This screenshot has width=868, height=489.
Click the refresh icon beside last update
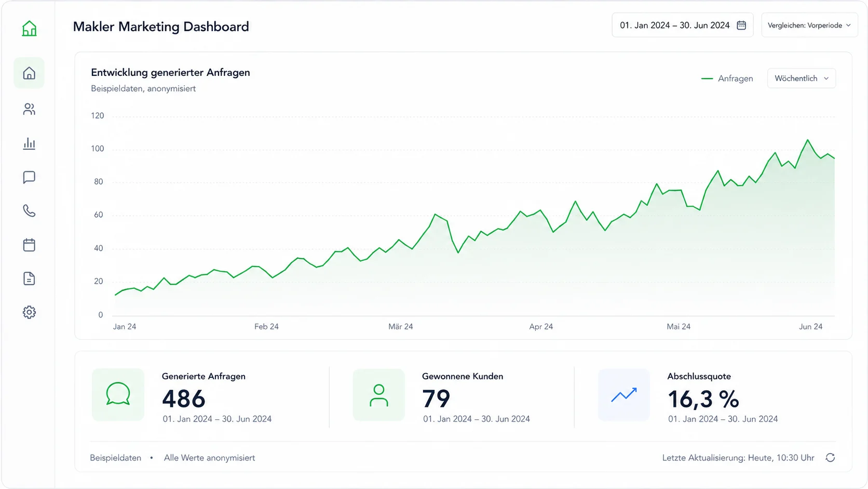point(830,458)
